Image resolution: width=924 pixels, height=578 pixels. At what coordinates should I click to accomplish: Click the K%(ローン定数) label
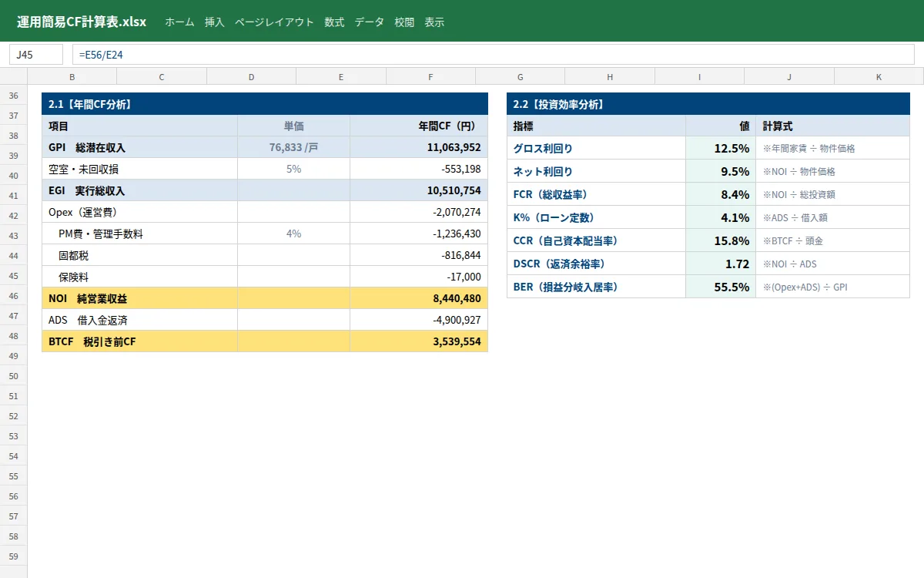point(596,217)
